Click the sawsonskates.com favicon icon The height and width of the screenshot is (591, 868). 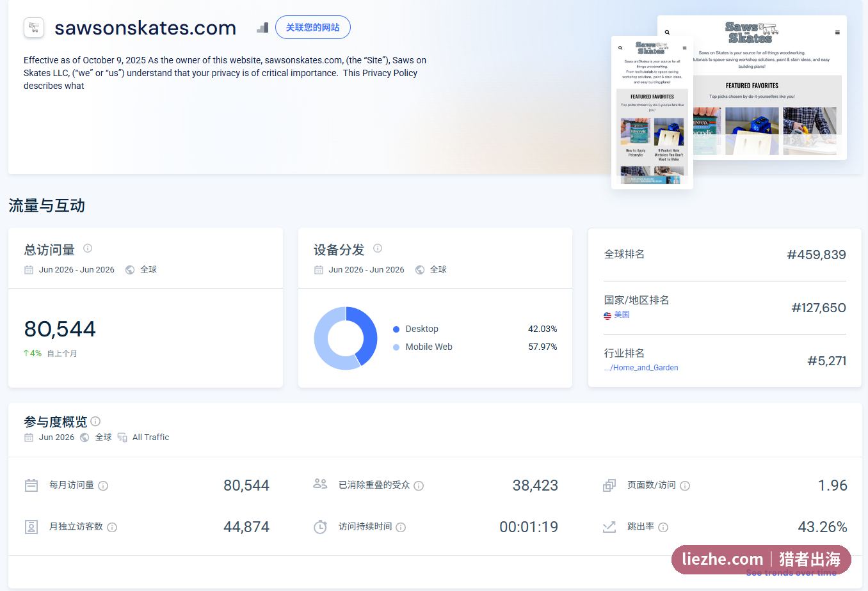tap(34, 28)
